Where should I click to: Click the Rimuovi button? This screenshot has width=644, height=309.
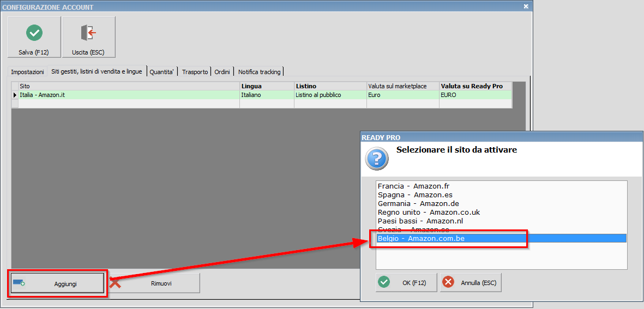coord(155,283)
